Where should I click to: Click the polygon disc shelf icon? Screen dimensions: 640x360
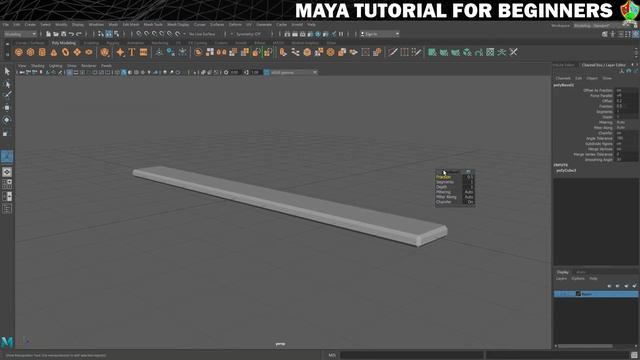(89, 52)
